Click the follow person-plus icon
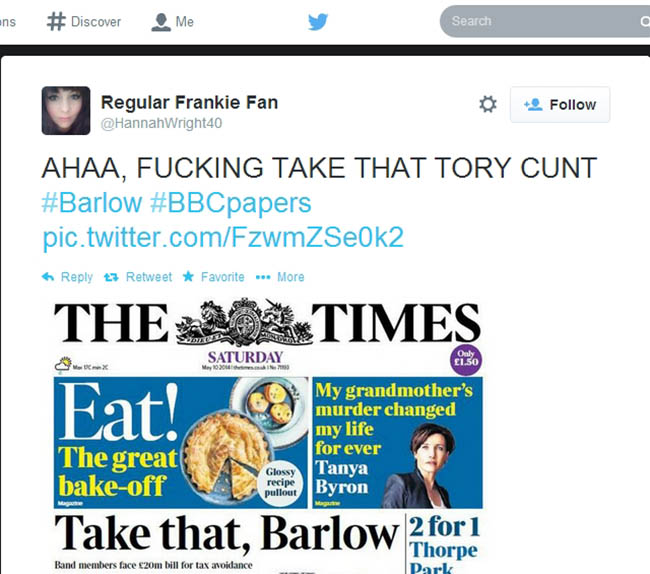The width and height of the screenshot is (650, 574). (x=533, y=104)
